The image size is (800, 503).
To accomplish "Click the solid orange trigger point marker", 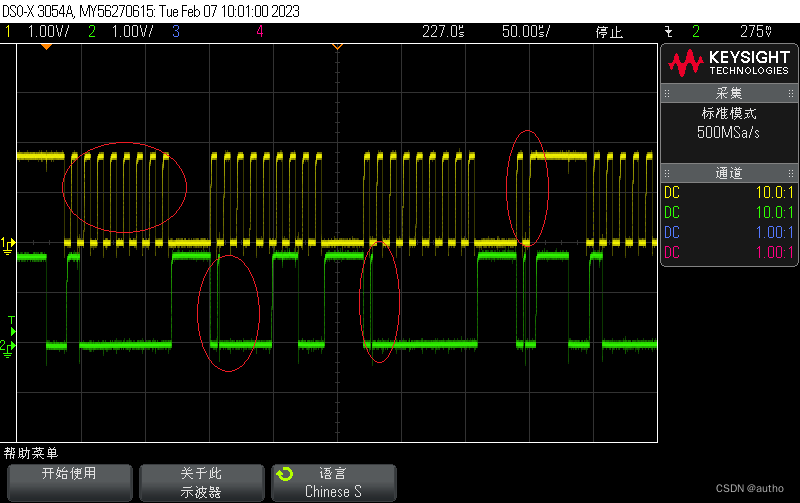I will click(x=46, y=47).
